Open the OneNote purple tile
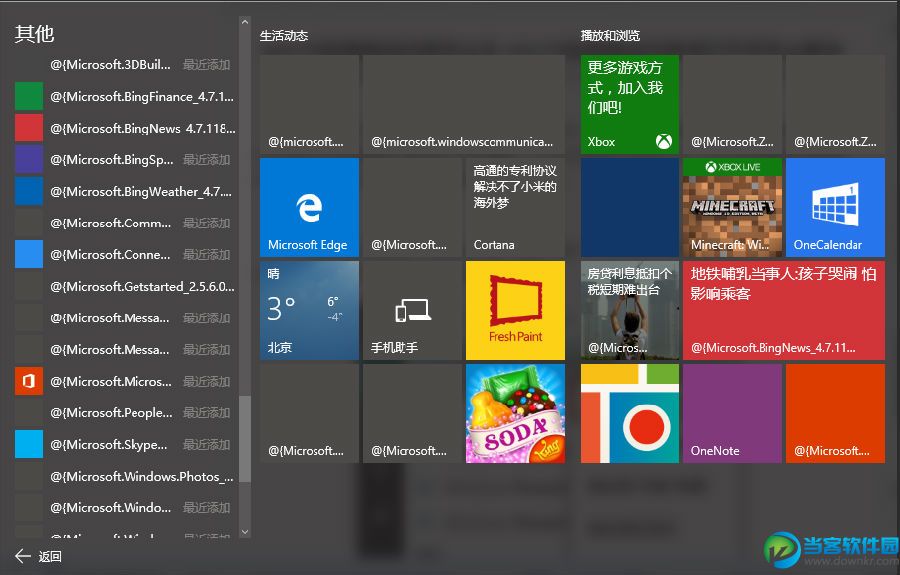900x575 pixels. tap(732, 413)
